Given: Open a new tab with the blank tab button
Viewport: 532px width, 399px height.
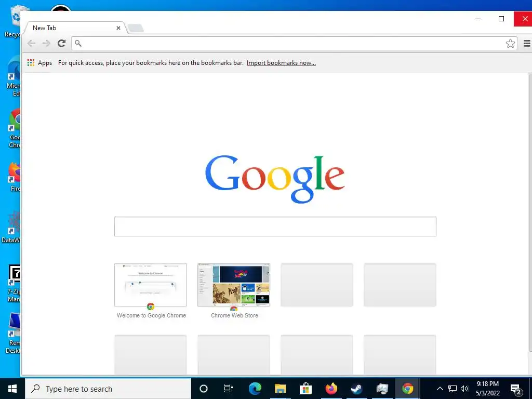Looking at the screenshot, I should coord(136,29).
